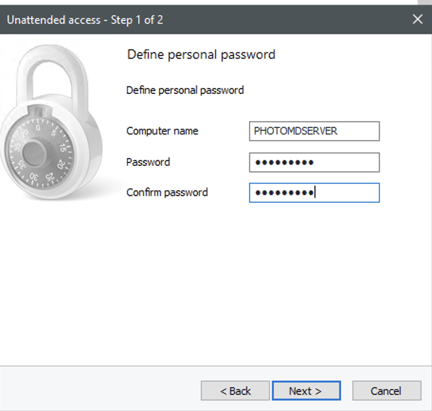Go to the next step with Next
The image size is (432, 411).
306,391
